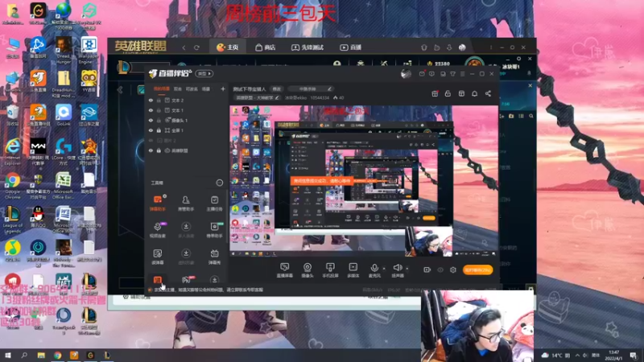Switch to the 商店 tab in 英雄联盟 launcher
This screenshot has height=362, width=644.
pyautogui.click(x=266, y=47)
